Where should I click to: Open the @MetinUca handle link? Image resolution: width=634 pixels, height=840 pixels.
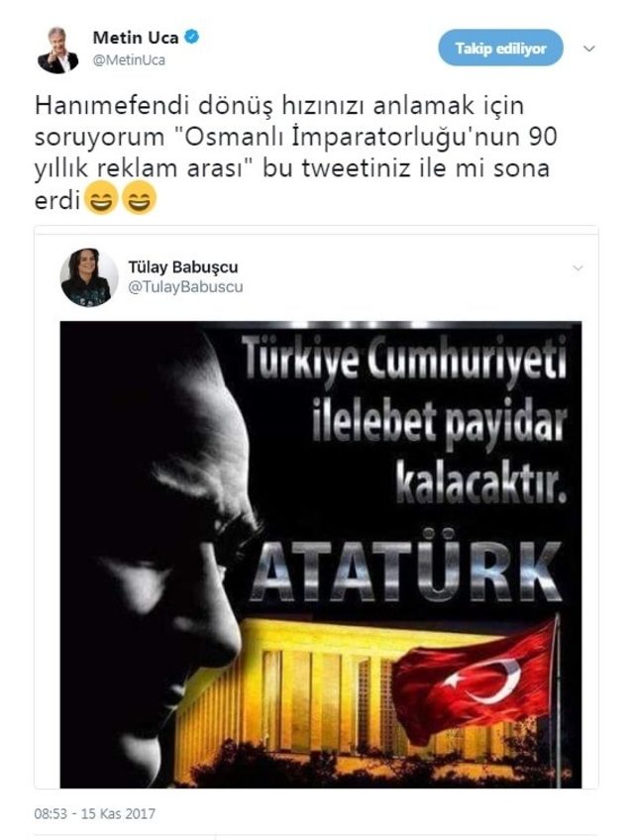[129, 60]
